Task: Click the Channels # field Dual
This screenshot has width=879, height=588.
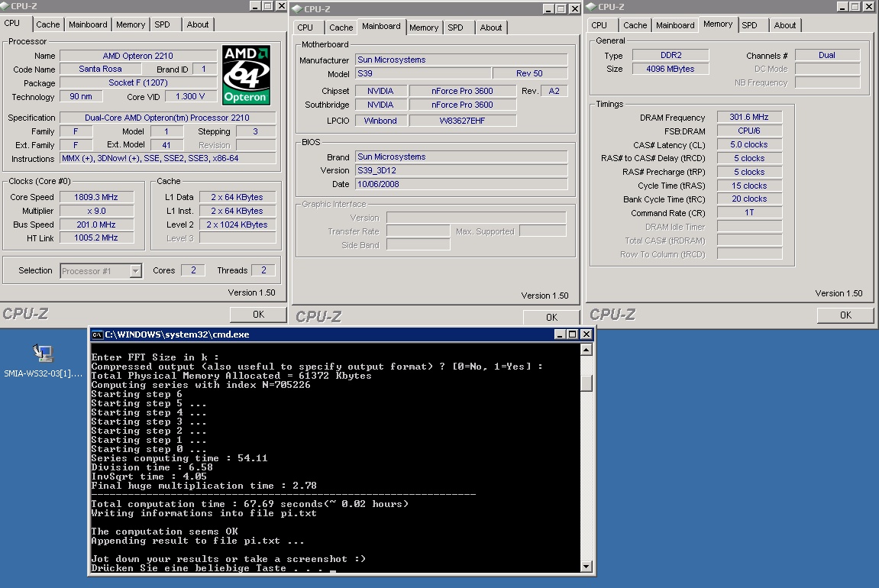Action: click(827, 55)
